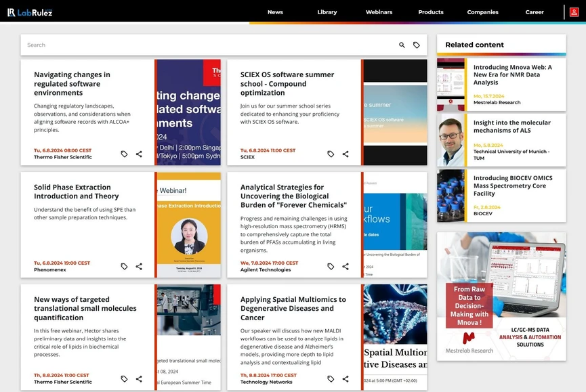586x392 pixels.
Task: Click the Insight into ALS mechanisms thumbnail
Action: pyautogui.click(x=452, y=139)
